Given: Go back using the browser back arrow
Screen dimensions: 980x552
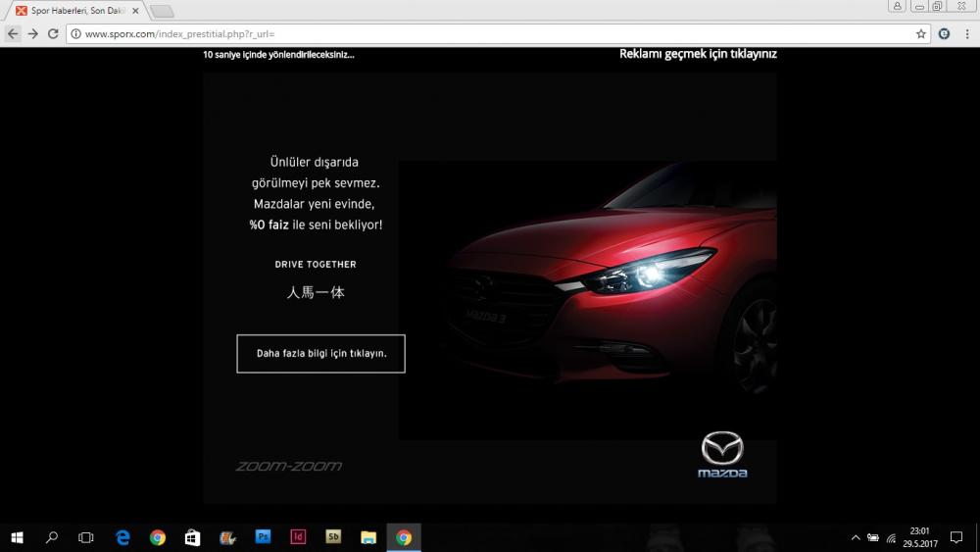Looking at the screenshot, I should tap(13, 33).
